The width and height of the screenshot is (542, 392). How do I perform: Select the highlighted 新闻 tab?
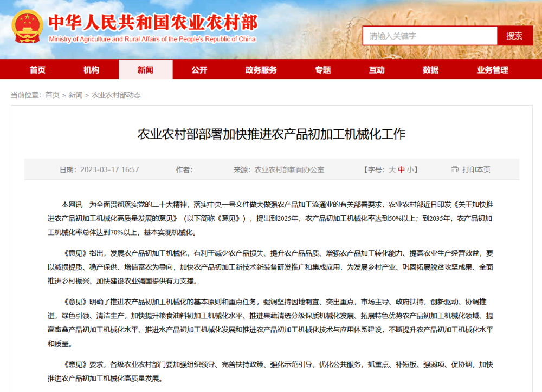click(145, 69)
